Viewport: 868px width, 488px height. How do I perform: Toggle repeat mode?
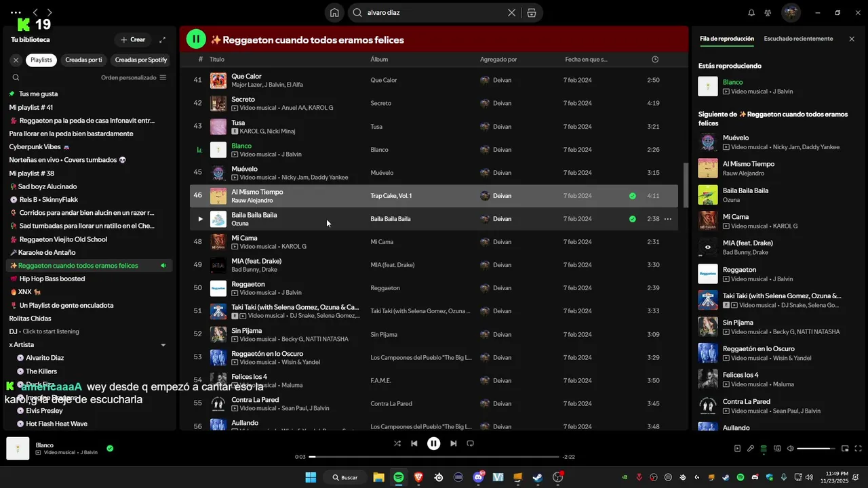[470, 443]
